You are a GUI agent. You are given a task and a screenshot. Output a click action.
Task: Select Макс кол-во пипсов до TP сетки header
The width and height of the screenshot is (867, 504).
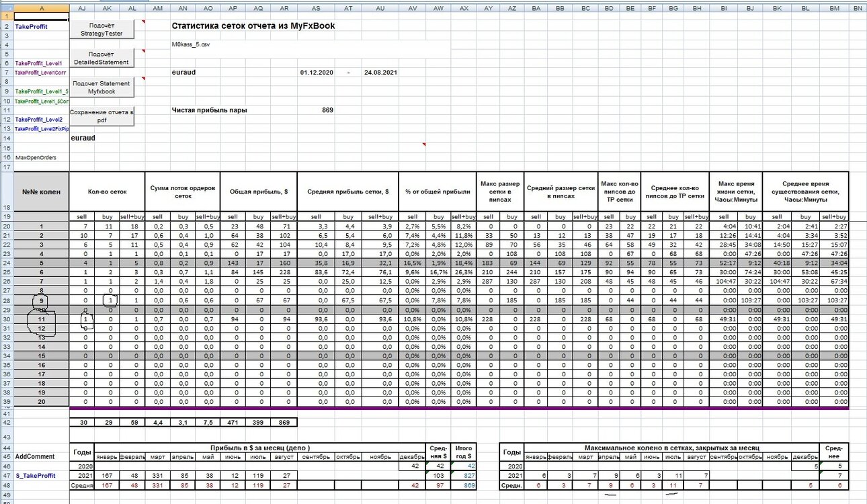coord(619,192)
